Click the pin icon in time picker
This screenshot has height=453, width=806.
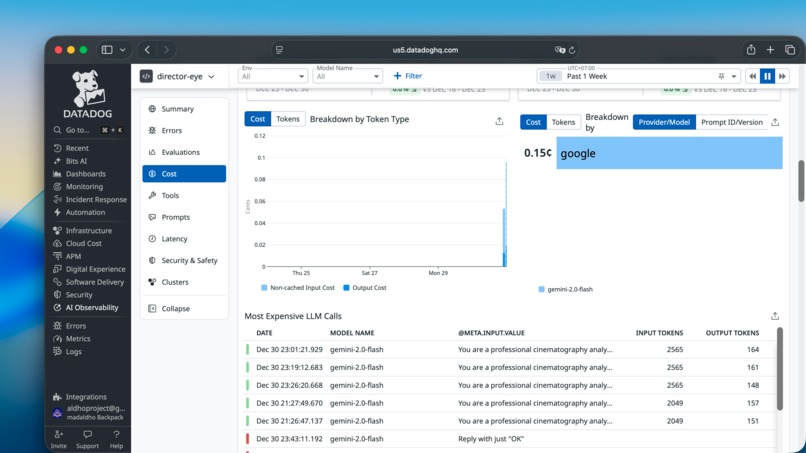pyautogui.click(x=721, y=77)
